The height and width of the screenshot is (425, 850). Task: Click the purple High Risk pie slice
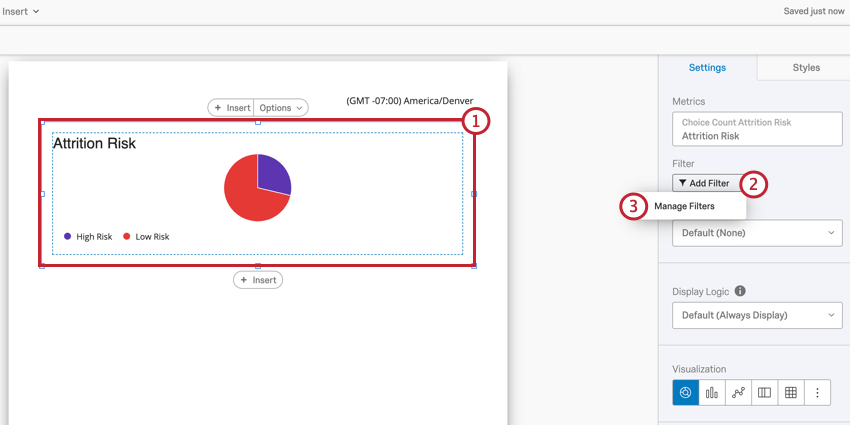tap(272, 173)
